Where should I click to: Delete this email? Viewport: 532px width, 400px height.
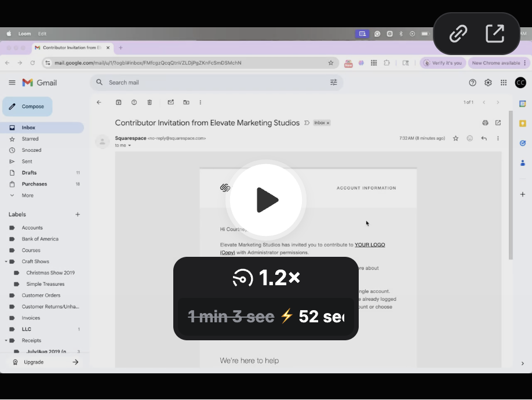pyautogui.click(x=150, y=103)
